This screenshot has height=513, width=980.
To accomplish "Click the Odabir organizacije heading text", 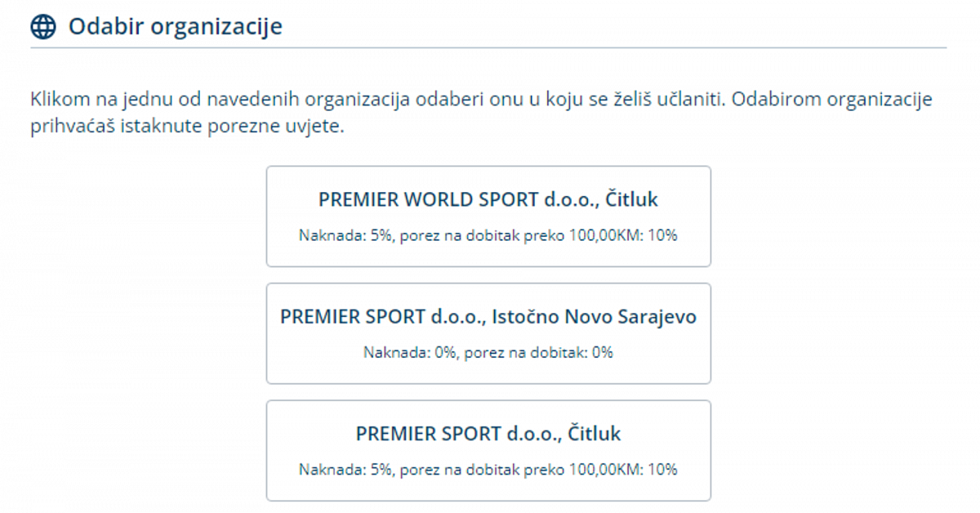I will coord(175,26).
